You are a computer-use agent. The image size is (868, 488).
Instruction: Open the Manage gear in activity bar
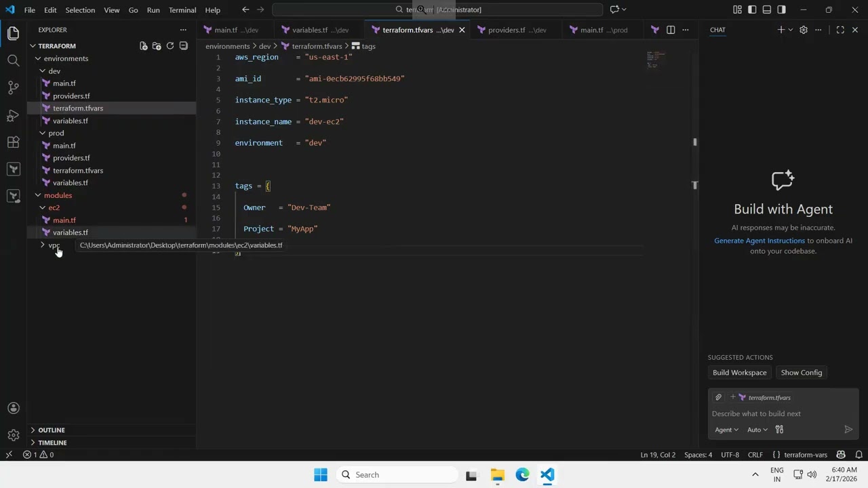point(13,435)
